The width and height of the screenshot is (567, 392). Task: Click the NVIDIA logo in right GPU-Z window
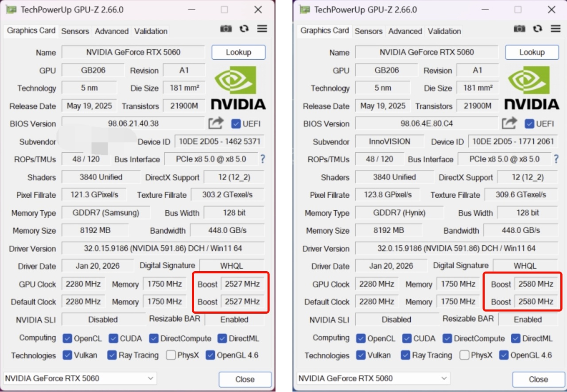(x=532, y=88)
